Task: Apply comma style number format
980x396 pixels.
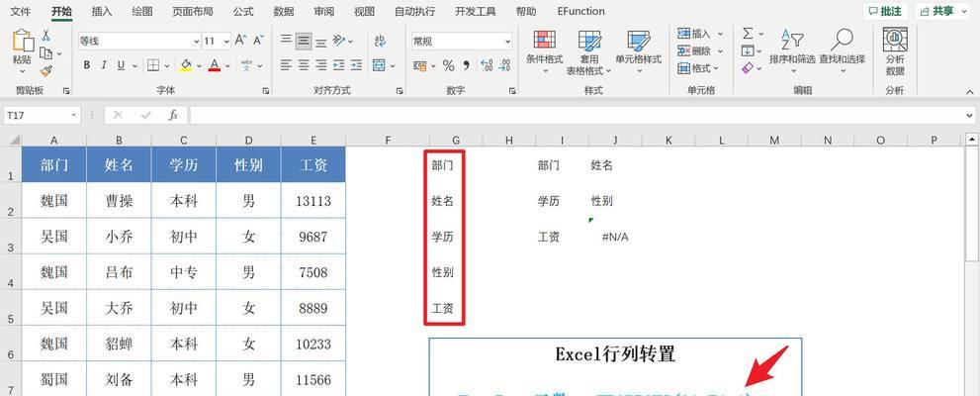Action: 466,65
